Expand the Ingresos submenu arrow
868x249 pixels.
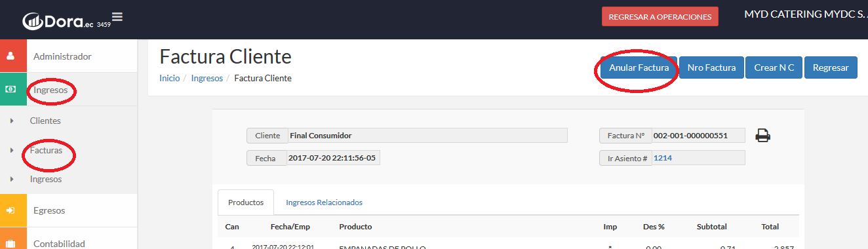tap(12, 179)
